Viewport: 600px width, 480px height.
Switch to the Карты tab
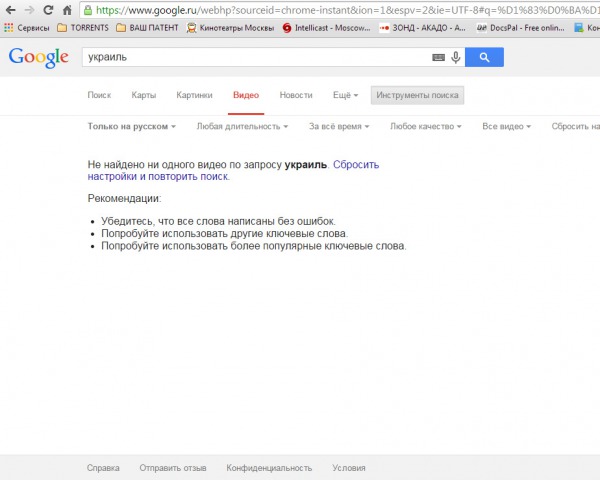tap(143, 95)
